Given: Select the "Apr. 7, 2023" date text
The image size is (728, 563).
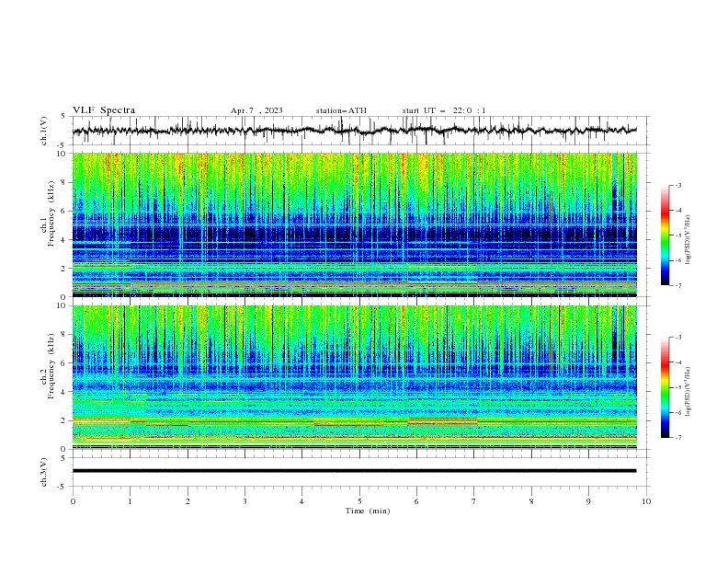Looking at the screenshot, I should point(256,110).
